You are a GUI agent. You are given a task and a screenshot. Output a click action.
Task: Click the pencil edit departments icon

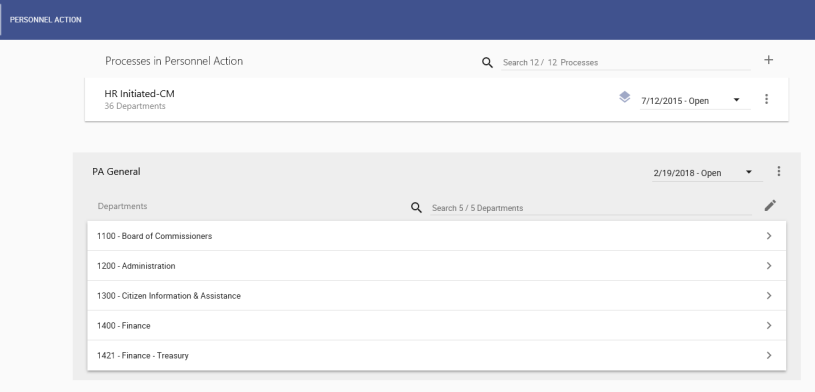coord(770,205)
